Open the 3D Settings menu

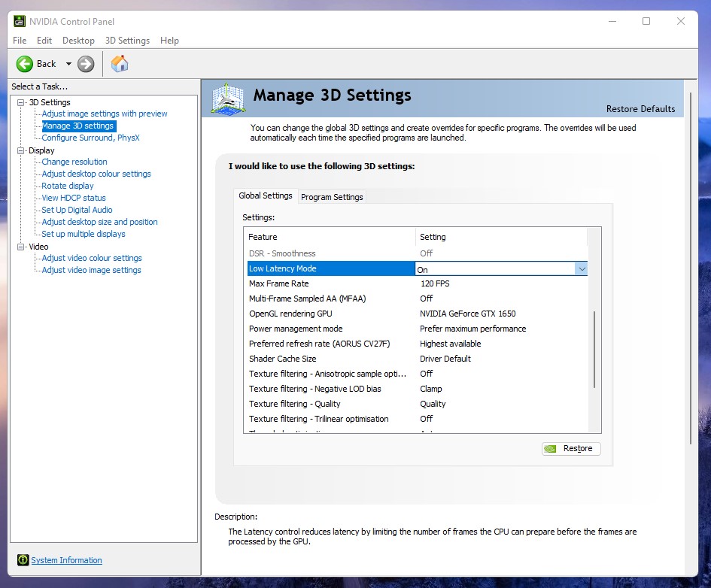[x=127, y=41]
